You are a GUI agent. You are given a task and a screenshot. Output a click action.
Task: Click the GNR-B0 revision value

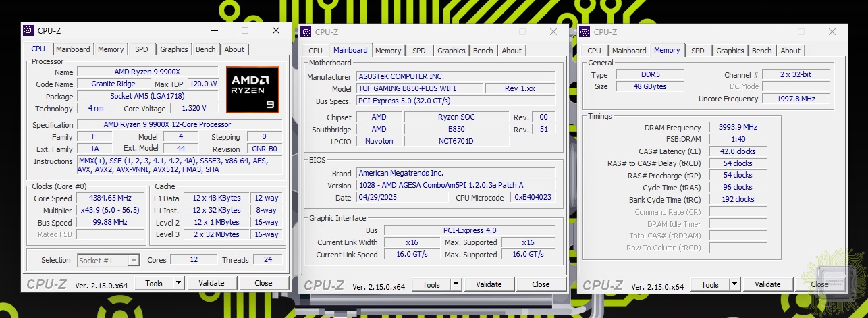[x=263, y=149]
